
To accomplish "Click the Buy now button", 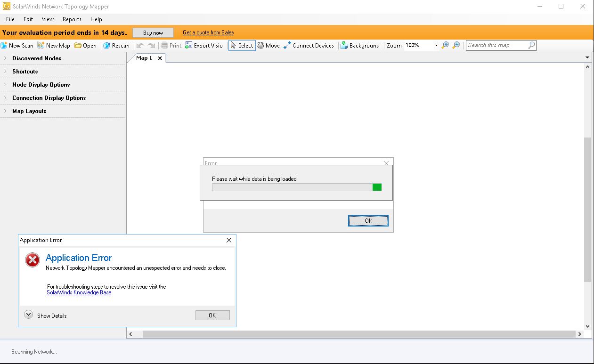I will pyautogui.click(x=153, y=32).
